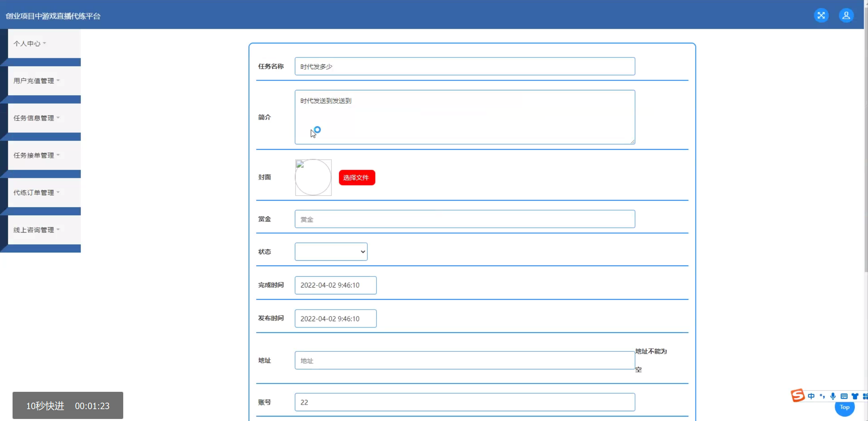Viewport: 868px width, 421px height.
Task: Click the fullscreen toggle icon in header
Action: pyautogui.click(x=821, y=16)
